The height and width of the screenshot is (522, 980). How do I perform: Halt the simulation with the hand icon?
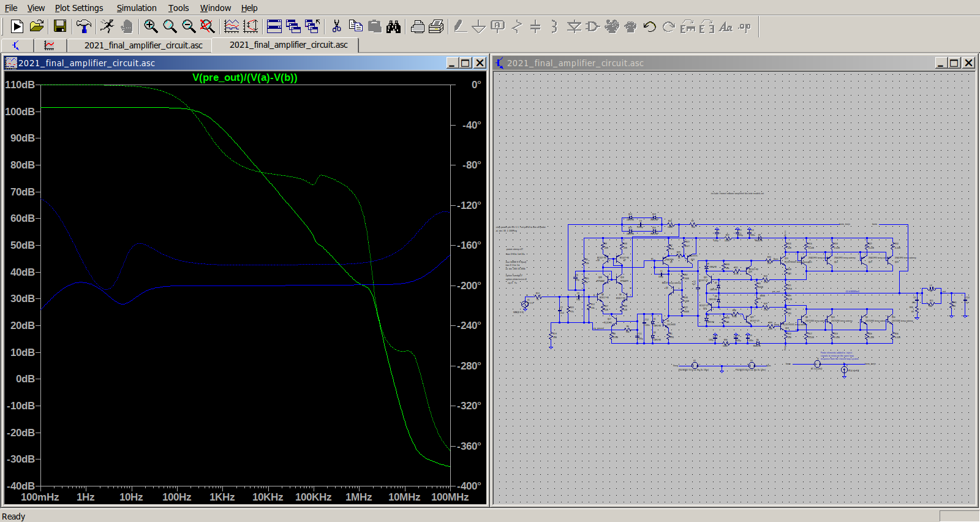click(127, 26)
